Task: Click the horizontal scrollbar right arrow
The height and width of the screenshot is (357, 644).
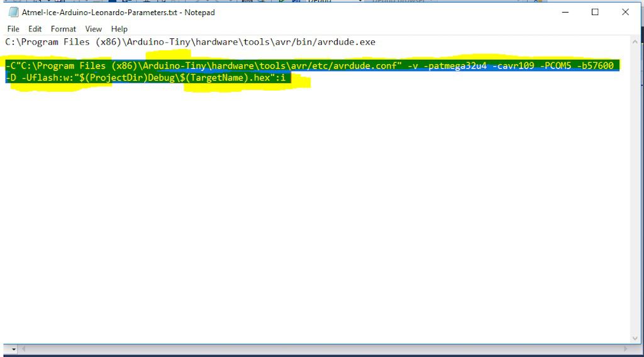Action: pos(626,349)
